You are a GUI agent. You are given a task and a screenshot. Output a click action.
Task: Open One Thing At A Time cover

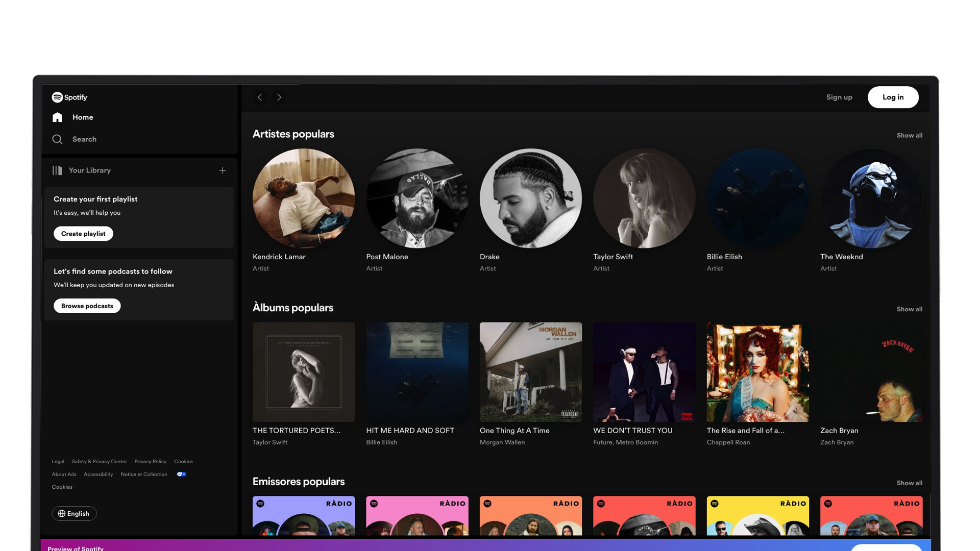pyautogui.click(x=531, y=372)
